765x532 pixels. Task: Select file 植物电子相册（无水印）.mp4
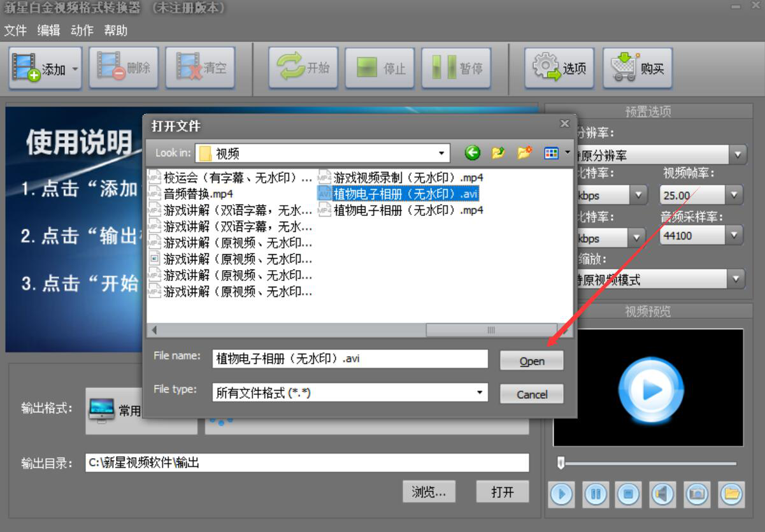(401, 210)
